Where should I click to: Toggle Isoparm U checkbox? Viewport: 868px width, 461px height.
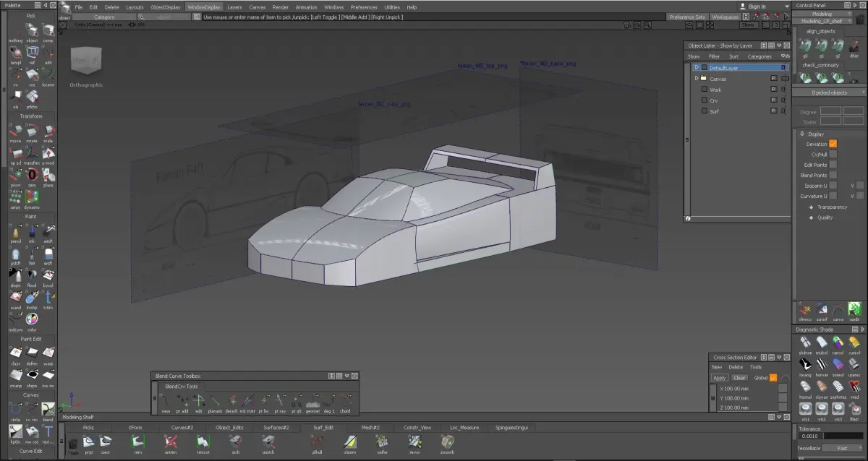tap(833, 186)
